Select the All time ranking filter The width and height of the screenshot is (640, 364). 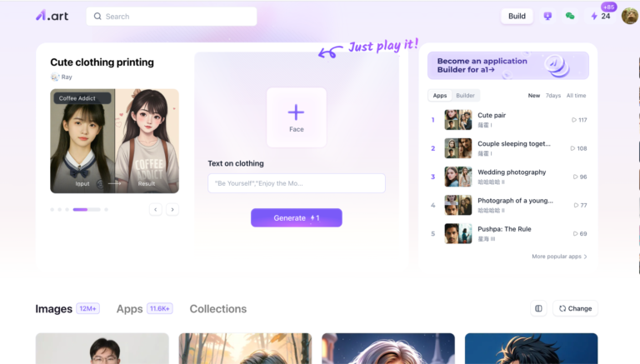[576, 96]
